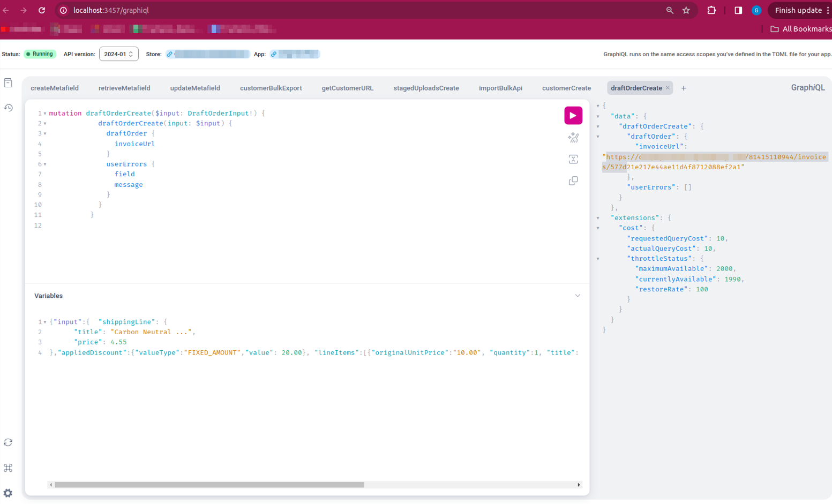Click the variables horizontal scrollbar
This screenshot has height=504, width=832.
tap(209, 485)
